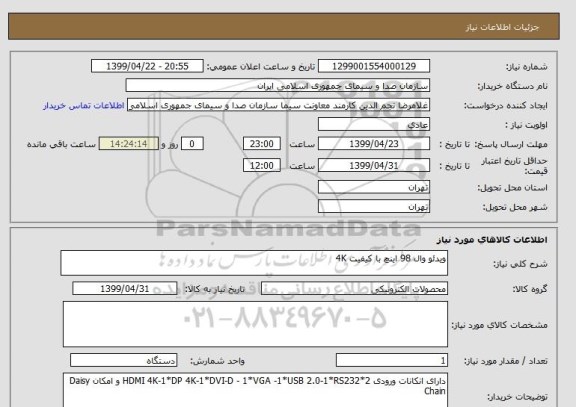This screenshot has width=576, height=407.
Task: Click the label شهر محل تحویل
Action: [x=515, y=207]
